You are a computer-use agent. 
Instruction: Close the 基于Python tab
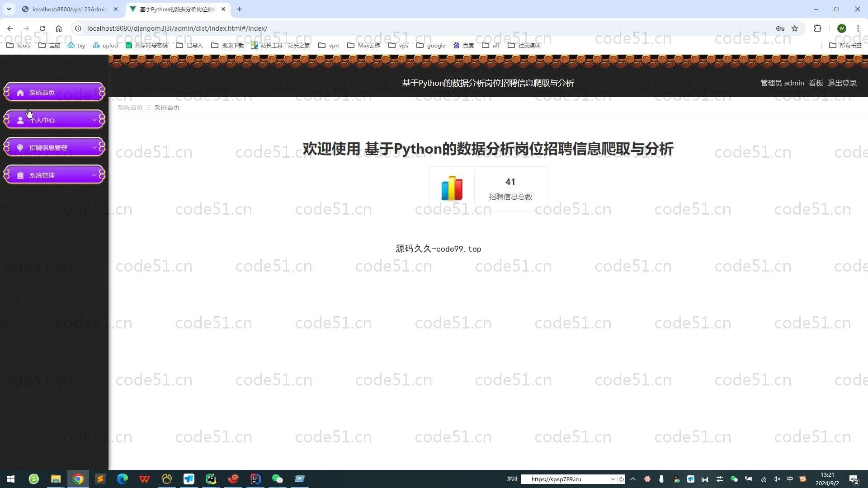(223, 9)
